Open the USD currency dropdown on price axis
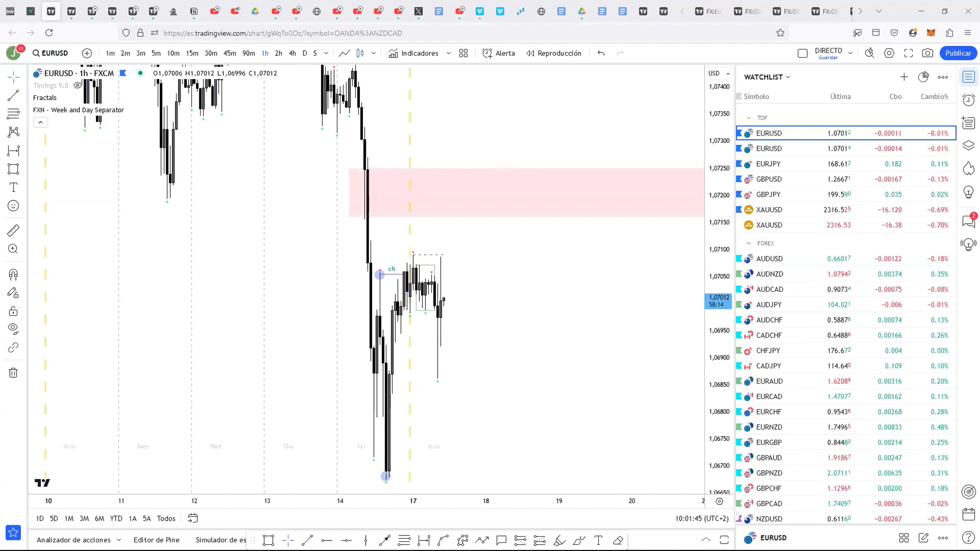The width and height of the screenshot is (980, 551). (719, 73)
